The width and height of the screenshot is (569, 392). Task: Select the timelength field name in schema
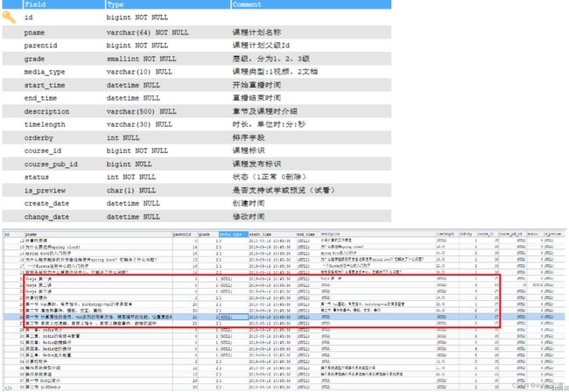point(45,124)
